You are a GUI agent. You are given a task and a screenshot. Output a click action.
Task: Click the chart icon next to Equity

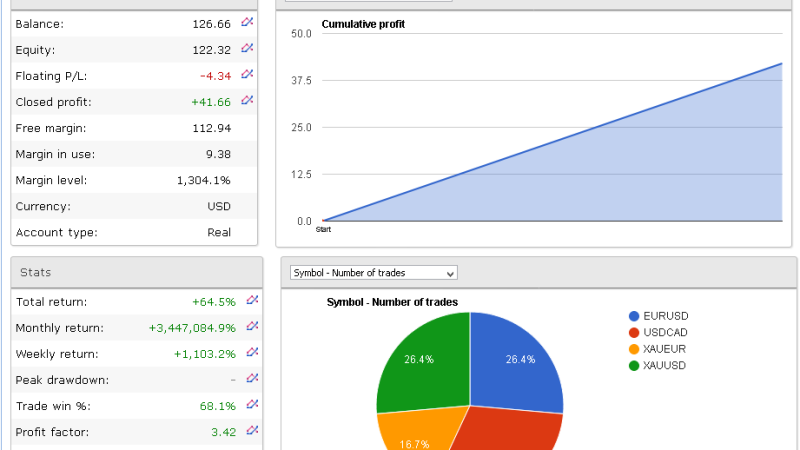[248, 48]
